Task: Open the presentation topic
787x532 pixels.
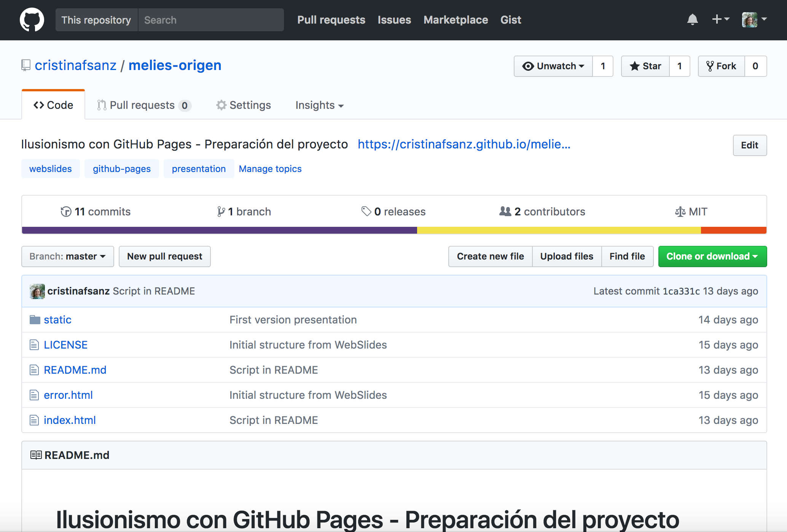Action: click(x=199, y=169)
